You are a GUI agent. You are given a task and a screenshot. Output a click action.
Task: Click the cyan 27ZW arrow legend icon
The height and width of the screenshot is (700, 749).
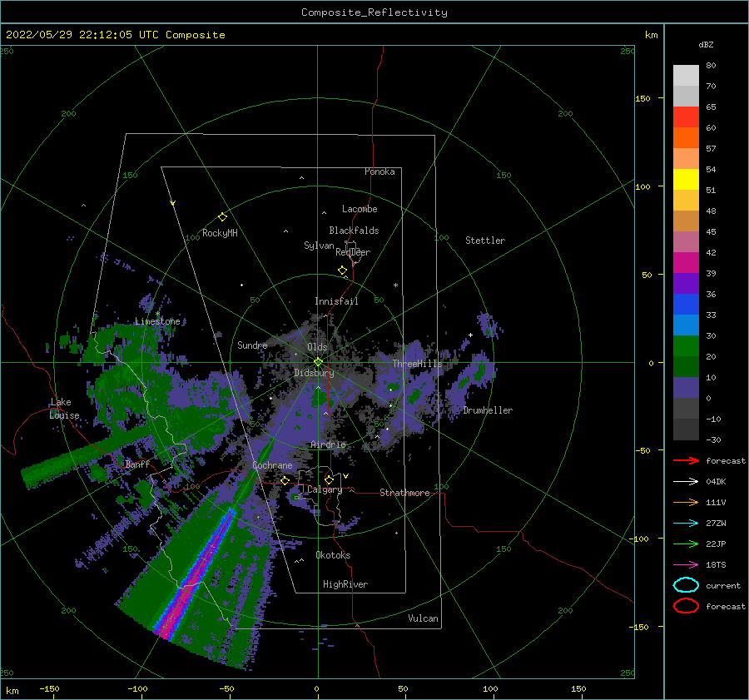(x=686, y=524)
